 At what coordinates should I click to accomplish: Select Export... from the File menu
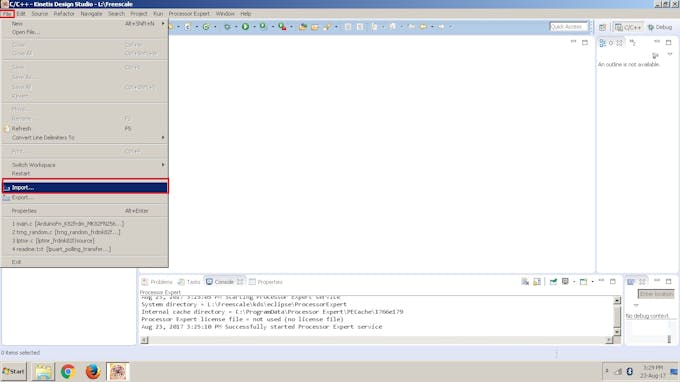(x=85, y=198)
